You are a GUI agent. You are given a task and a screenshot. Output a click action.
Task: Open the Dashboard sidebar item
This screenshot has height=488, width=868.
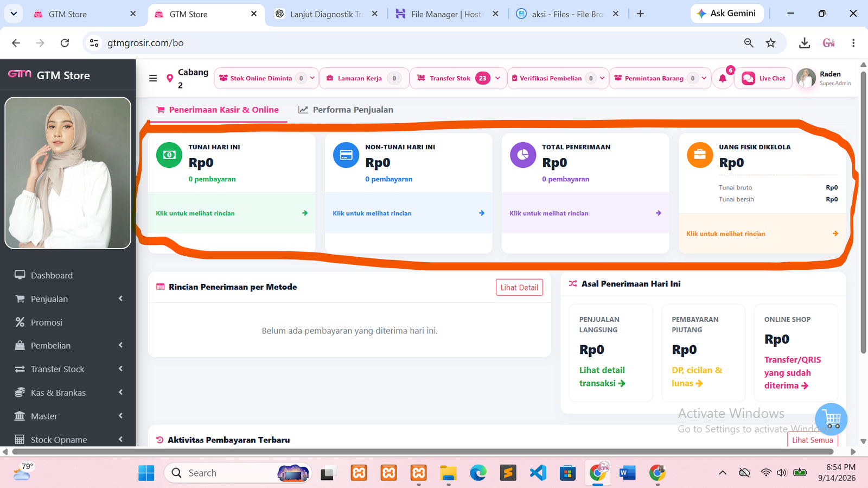coord(68,275)
